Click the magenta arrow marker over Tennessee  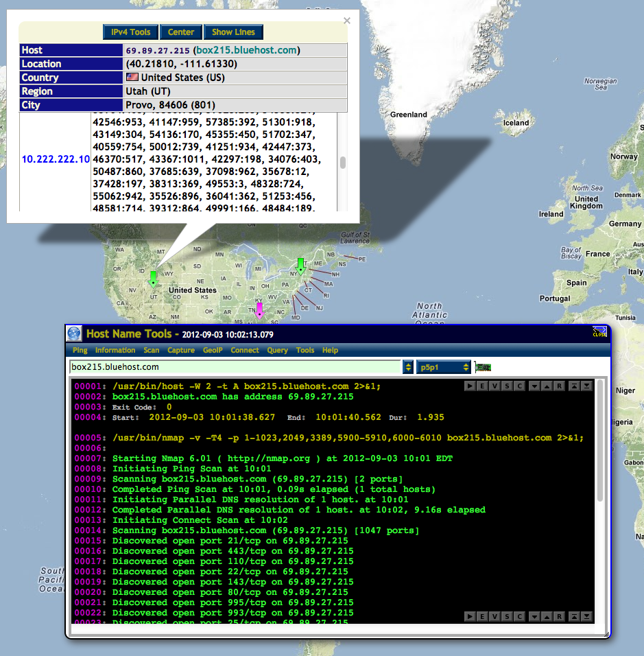point(260,311)
